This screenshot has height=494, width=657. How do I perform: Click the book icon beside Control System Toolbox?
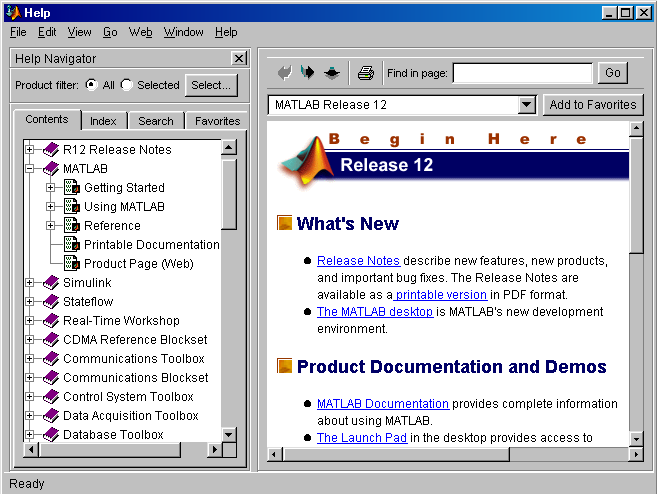51,396
